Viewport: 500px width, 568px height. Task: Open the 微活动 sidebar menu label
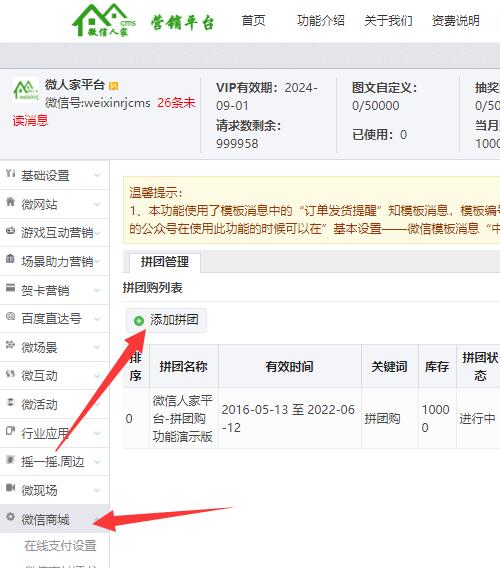(39, 404)
